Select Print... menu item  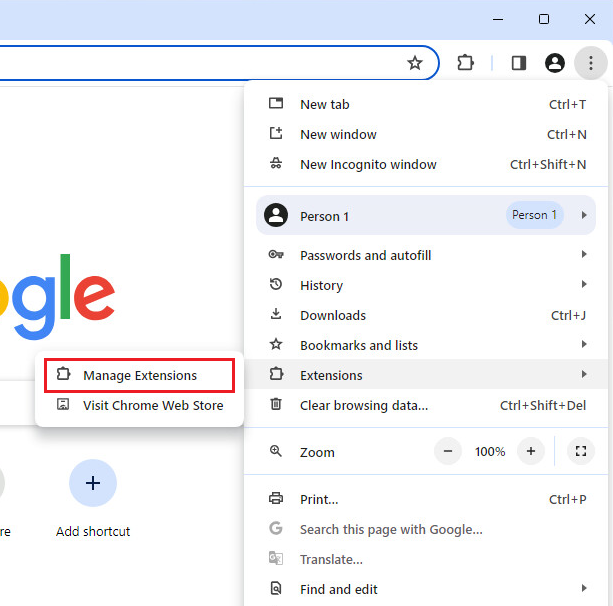tap(426, 499)
